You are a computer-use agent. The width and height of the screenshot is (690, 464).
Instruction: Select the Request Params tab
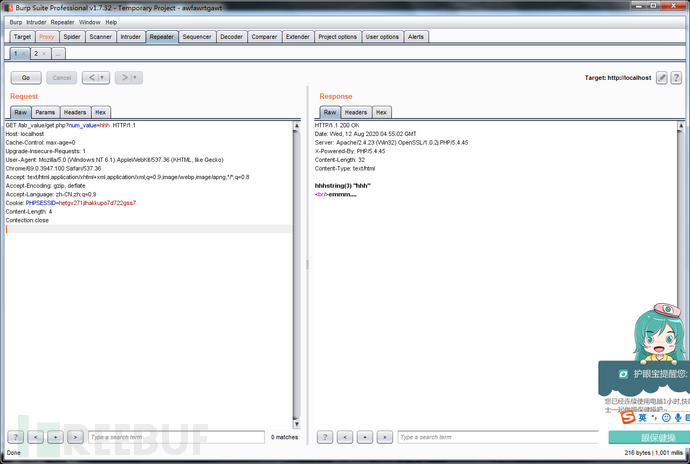(x=45, y=112)
